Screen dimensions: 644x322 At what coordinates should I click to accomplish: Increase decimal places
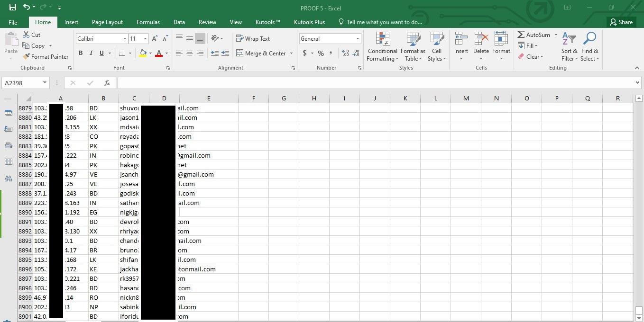345,54
